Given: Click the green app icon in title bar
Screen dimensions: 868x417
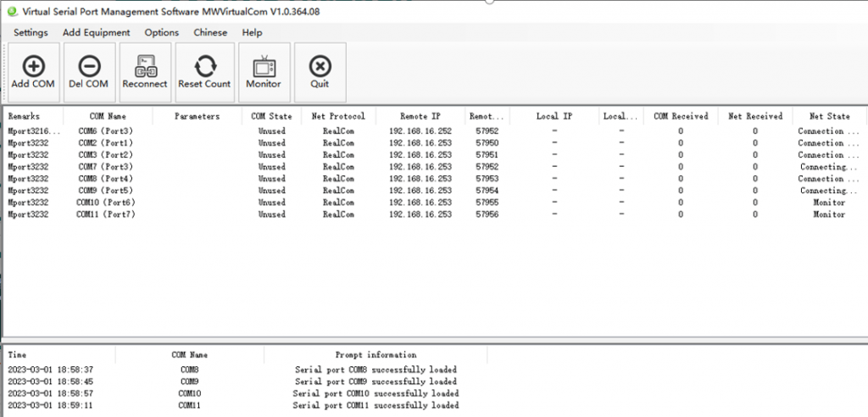Looking at the screenshot, I should [x=13, y=11].
